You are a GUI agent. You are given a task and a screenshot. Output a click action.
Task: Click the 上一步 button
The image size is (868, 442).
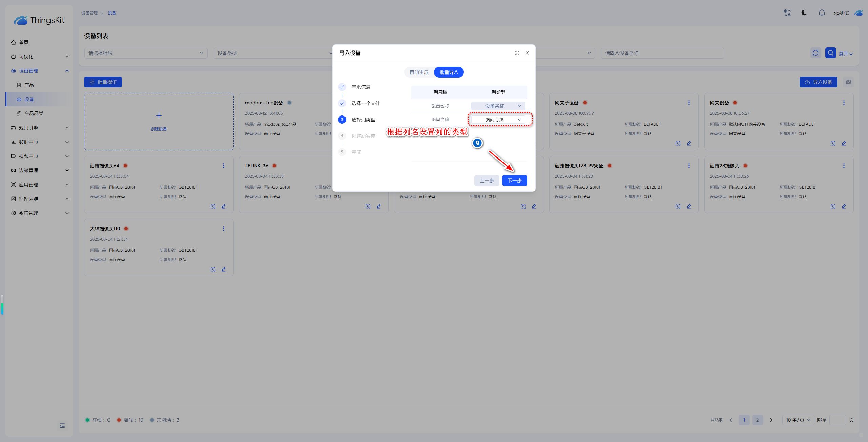[x=487, y=181]
